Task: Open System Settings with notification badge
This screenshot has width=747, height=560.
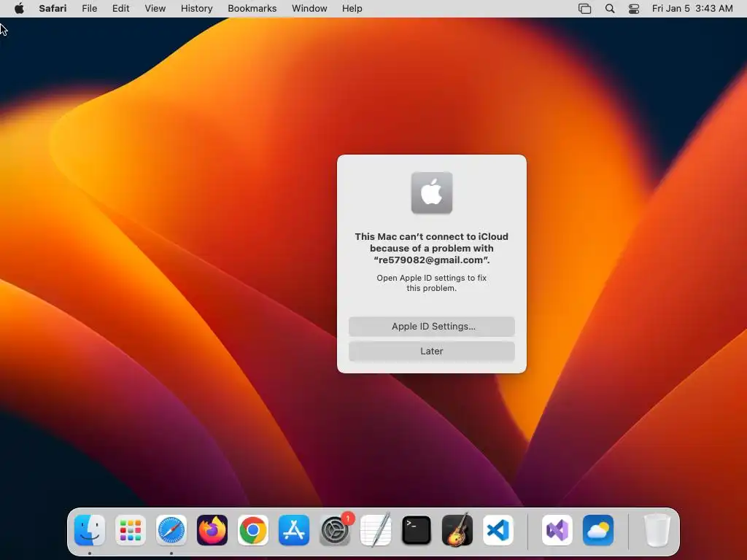Action: pyautogui.click(x=335, y=530)
